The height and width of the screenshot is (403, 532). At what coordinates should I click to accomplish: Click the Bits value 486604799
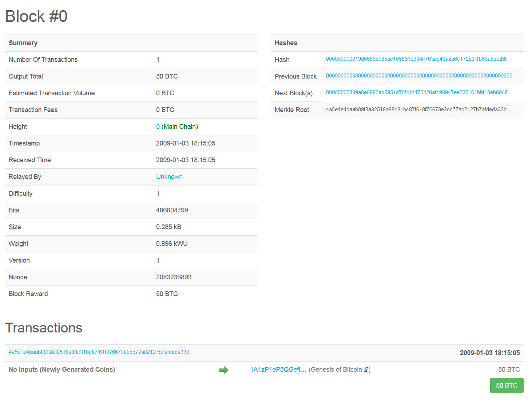tap(172, 210)
